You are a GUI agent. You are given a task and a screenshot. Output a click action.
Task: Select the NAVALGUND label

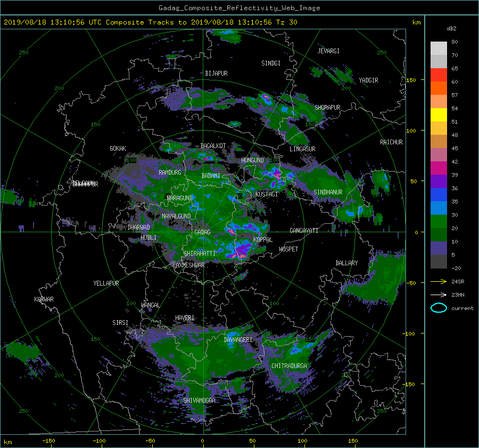(176, 216)
